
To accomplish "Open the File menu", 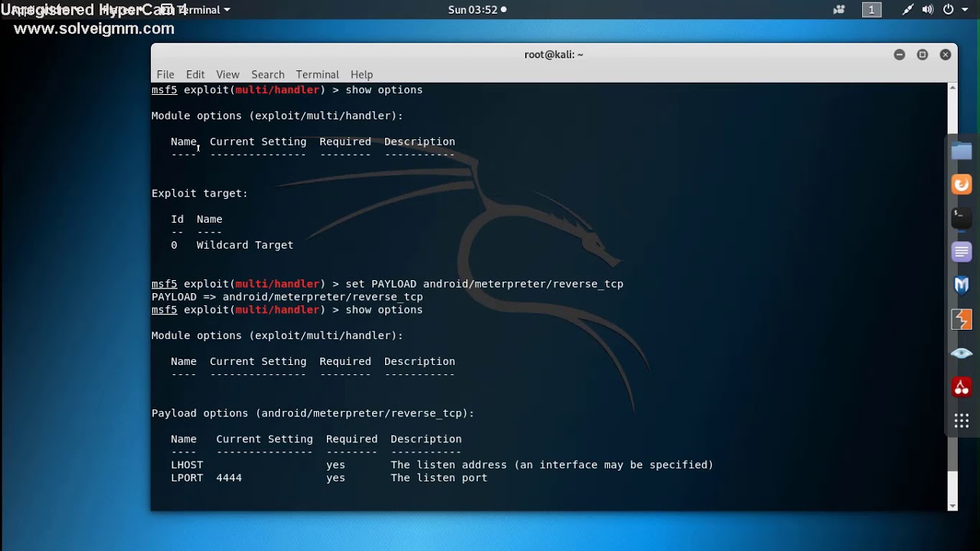I will 165,74.
